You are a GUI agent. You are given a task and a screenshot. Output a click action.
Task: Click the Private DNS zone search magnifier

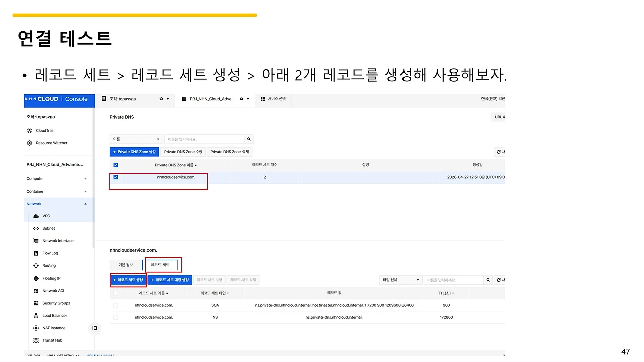coord(249,139)
